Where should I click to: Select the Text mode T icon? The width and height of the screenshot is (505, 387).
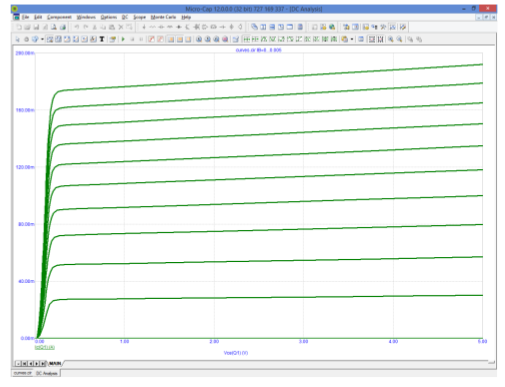tap(102, 39)
